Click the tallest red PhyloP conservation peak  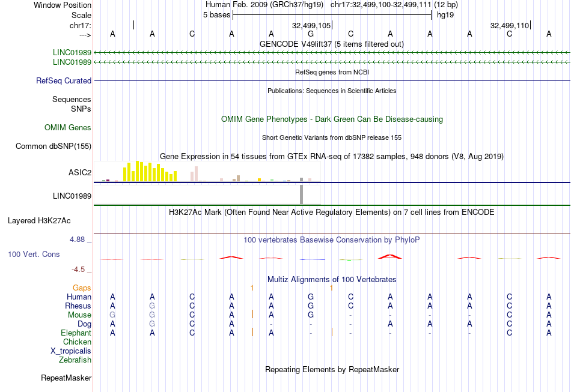point(390,256)
